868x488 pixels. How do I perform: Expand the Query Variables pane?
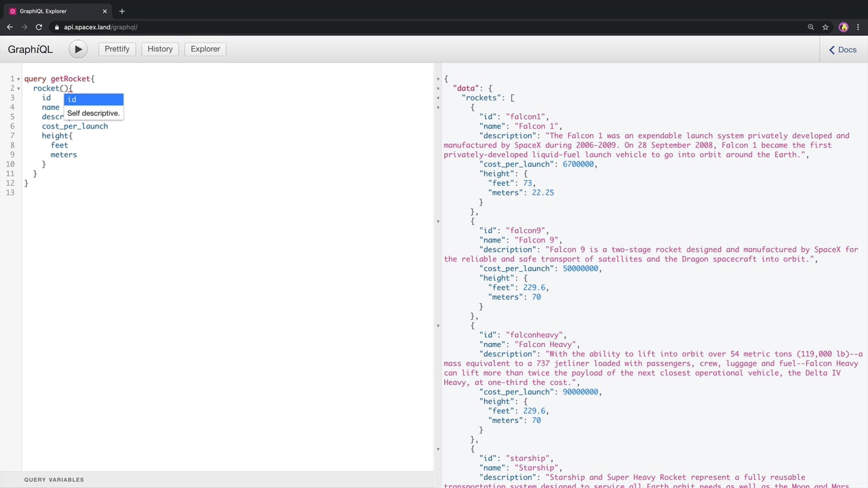point(54,479)
